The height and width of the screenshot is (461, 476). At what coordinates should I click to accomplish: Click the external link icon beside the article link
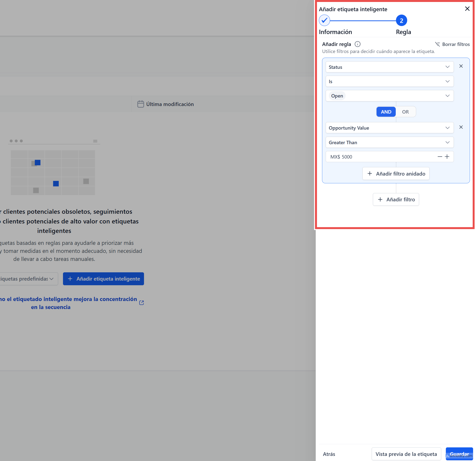click(142, 303)
